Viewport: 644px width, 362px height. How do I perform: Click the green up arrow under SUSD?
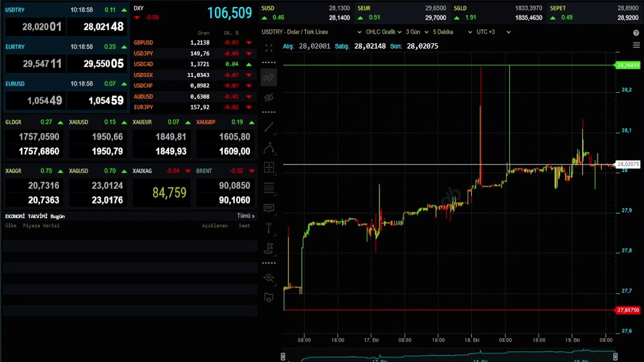(265, 18)
